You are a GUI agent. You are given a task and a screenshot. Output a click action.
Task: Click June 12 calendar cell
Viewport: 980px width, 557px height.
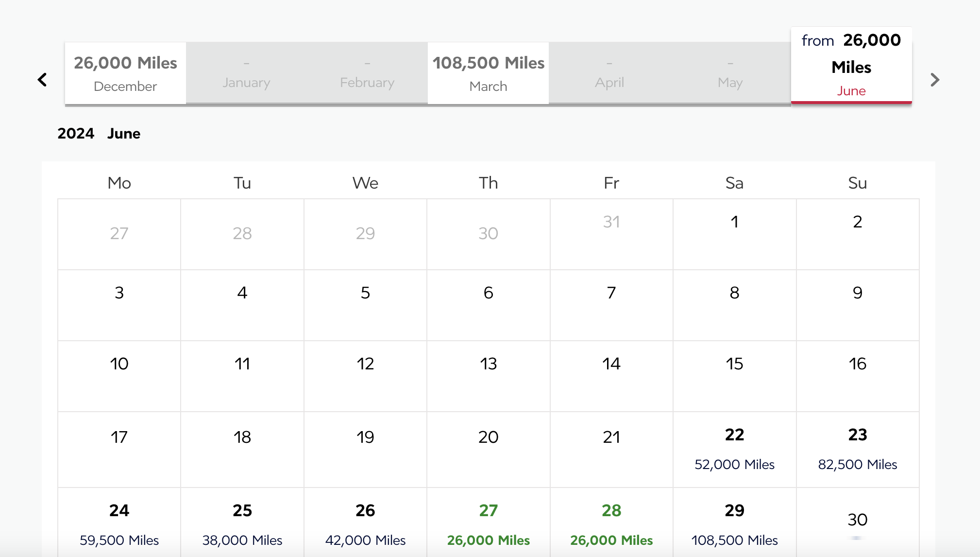tap(365, 376)
